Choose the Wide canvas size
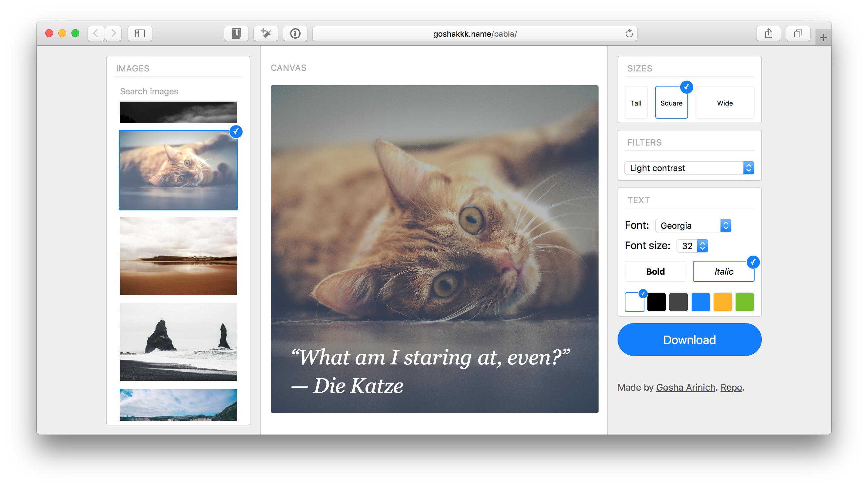Viewport: 868px width, 487px height. pos(724,103)
